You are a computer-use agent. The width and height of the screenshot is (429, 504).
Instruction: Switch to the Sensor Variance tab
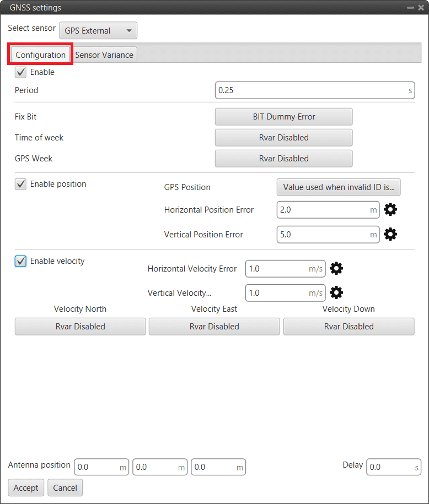tap(104, 55)
